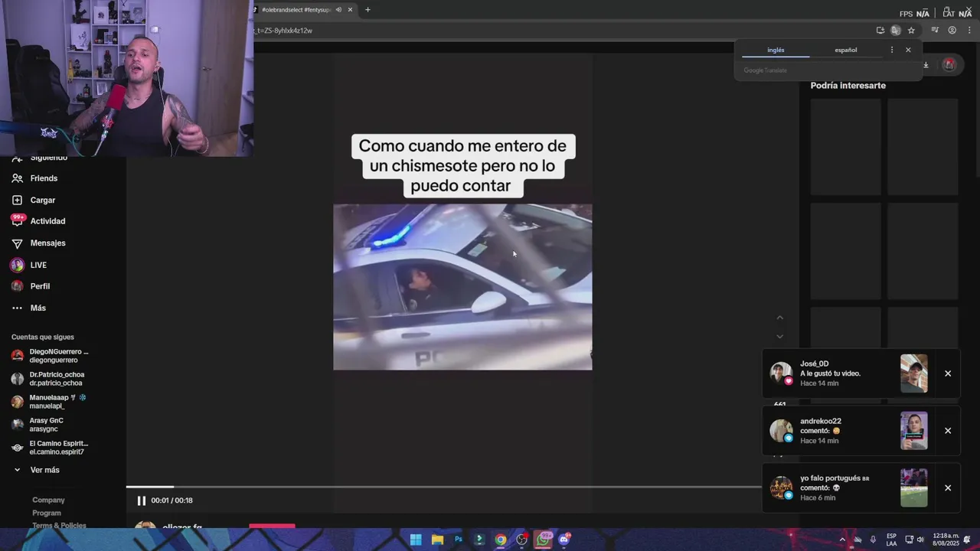The image size is (980, 551).
Task: Dismiss the andrekoo22 comment notification
Action: [948, 431]
